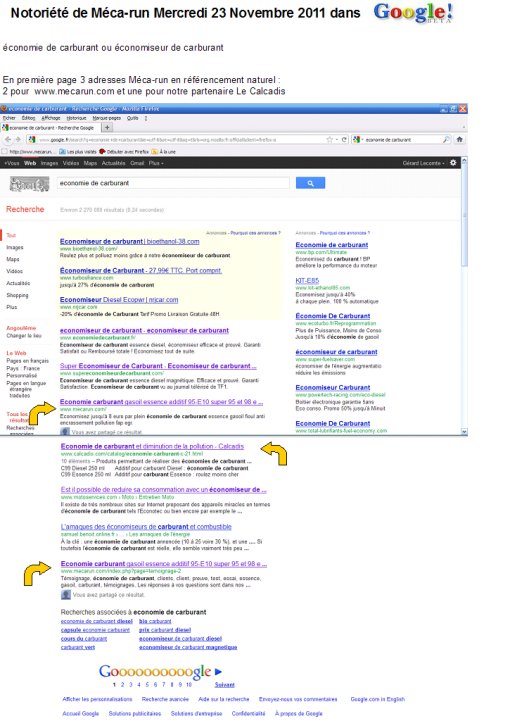Open the Fichier menu

(9, 118)
